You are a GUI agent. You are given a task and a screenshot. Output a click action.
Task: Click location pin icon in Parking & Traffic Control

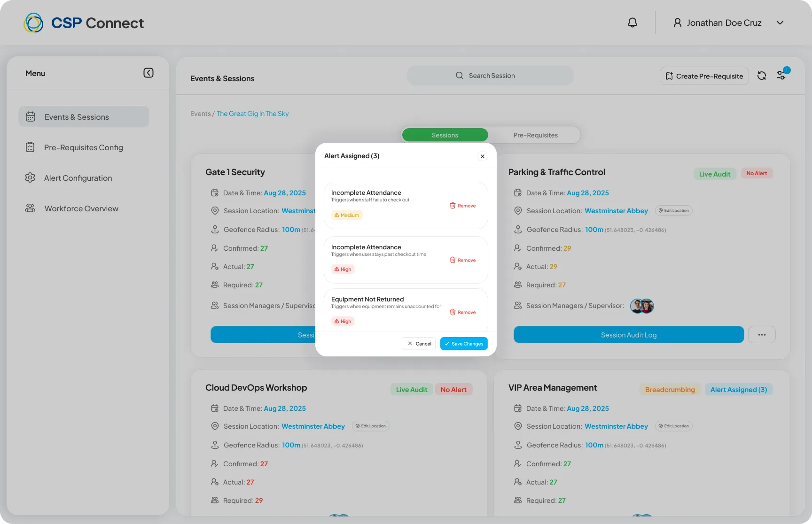tap(518, 211)
